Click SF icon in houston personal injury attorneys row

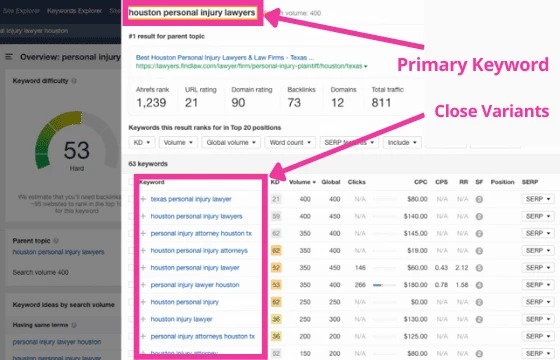[479, 251]
